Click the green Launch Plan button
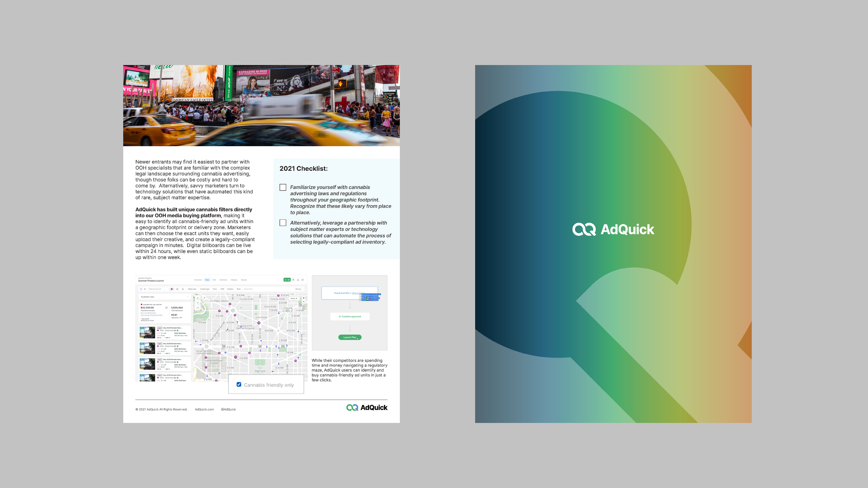 point(350,337)
